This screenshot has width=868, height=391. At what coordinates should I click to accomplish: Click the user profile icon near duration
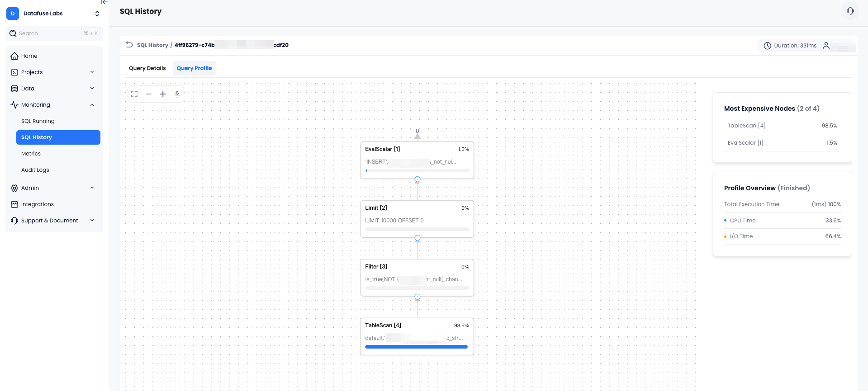click(x=826, y=46)
